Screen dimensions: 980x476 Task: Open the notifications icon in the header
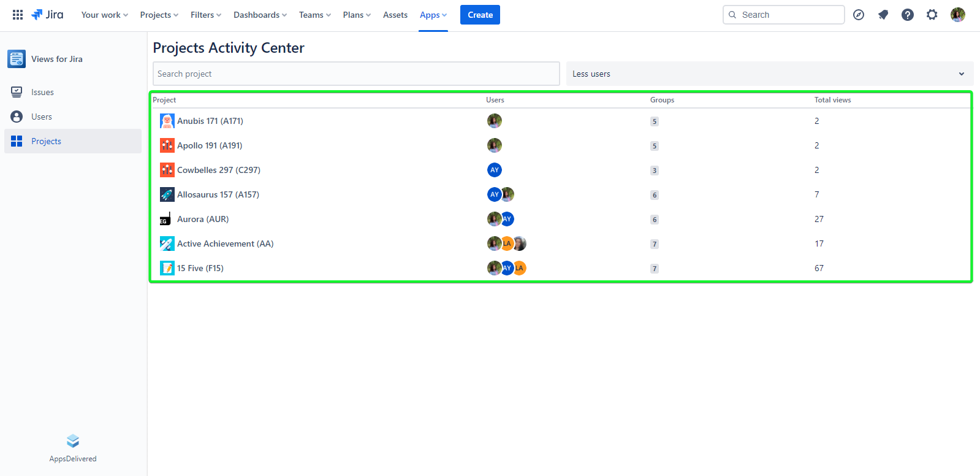[x=883, y=15]
